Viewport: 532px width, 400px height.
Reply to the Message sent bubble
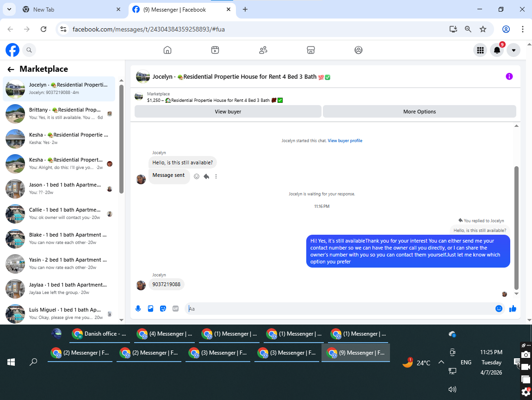pyautogui.click(x=206, y=176)
